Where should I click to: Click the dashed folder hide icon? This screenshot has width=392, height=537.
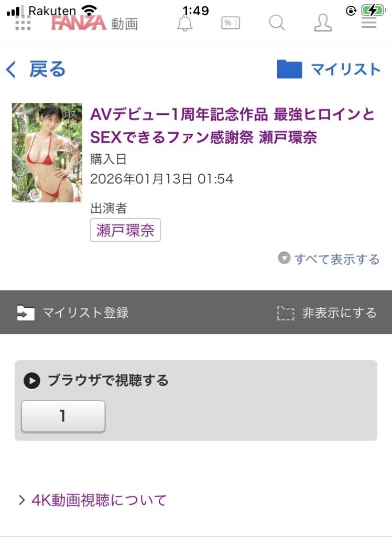[x=285, y=313]
